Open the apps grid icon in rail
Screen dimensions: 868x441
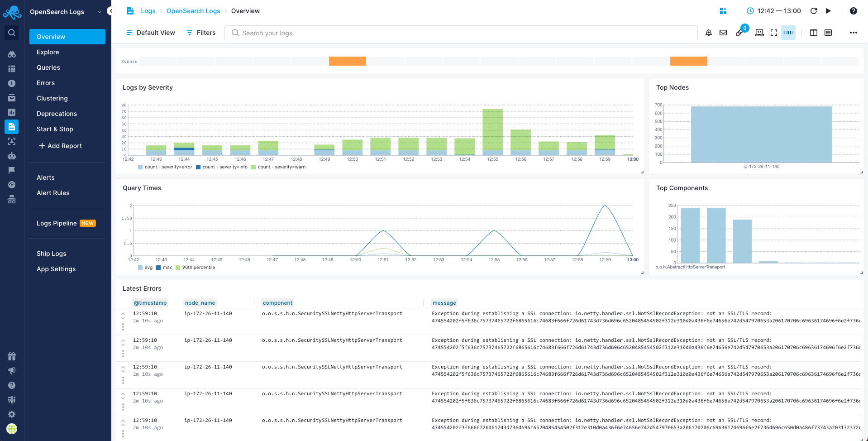12,69
